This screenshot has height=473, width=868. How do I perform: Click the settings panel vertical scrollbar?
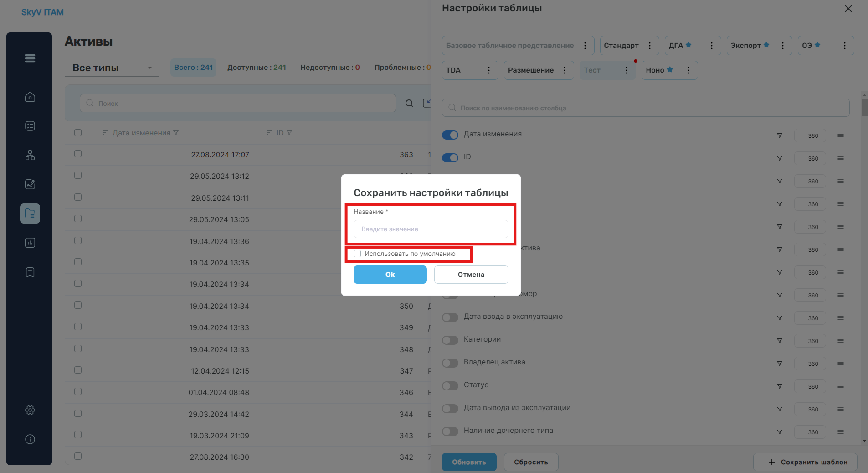864,108
